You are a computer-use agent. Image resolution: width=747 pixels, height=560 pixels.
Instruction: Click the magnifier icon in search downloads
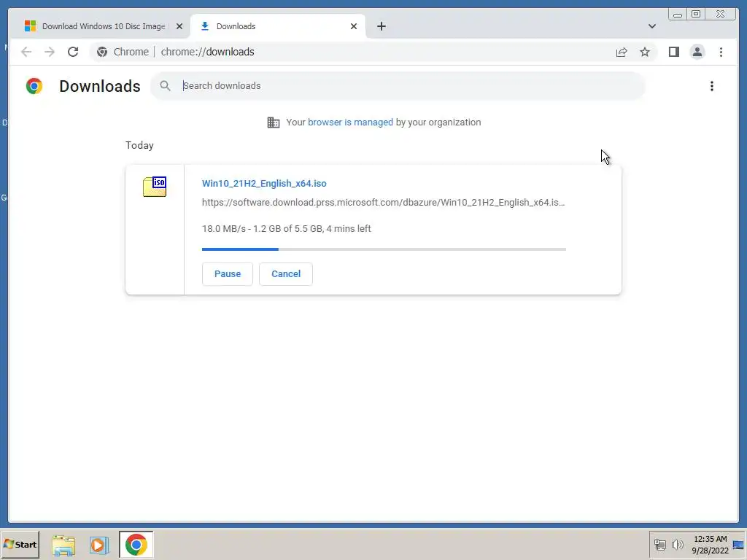165,86
